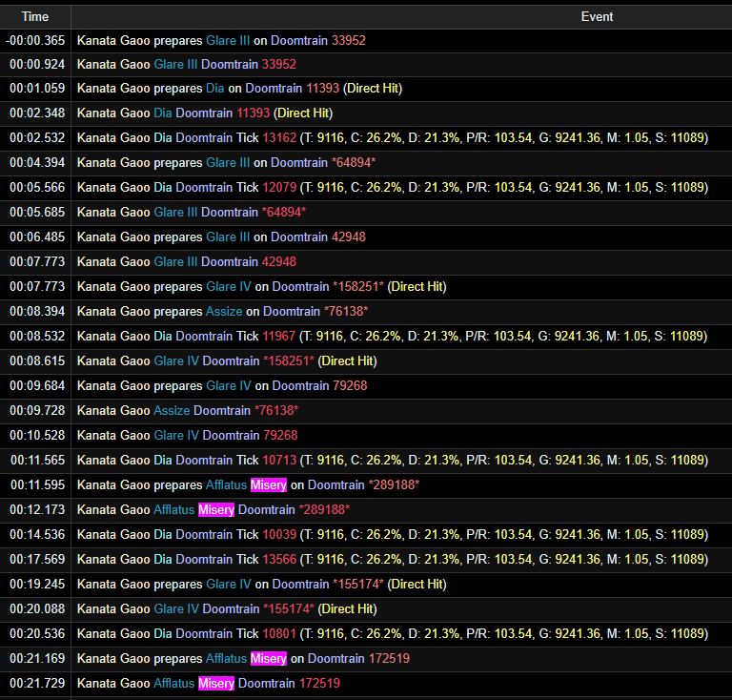The height and width of the screenshot is (700, 732).
Task: Click Doomtrain in the 00:19.245 row
Action: [x=300, y=584]
